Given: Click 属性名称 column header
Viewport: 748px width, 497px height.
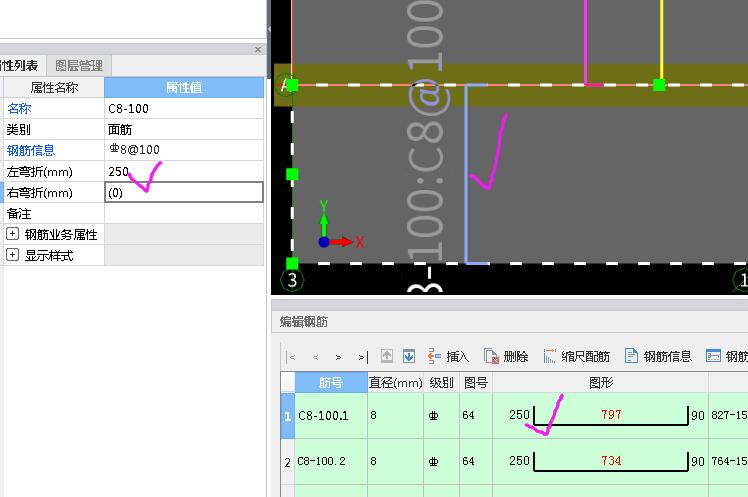Looking at the screenshot, I should click(54, 87).
